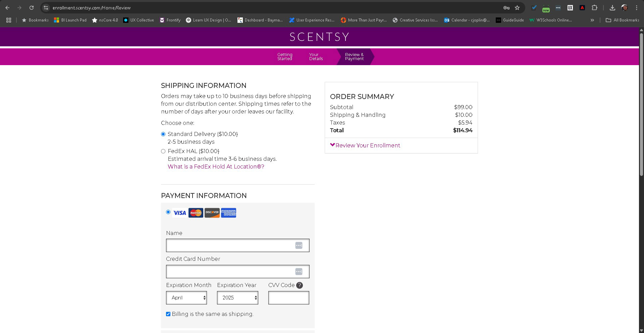The image size is (644, 333).
Task: Uncheck Billing is the same as shipping
Action: click(x=168, y=314)
